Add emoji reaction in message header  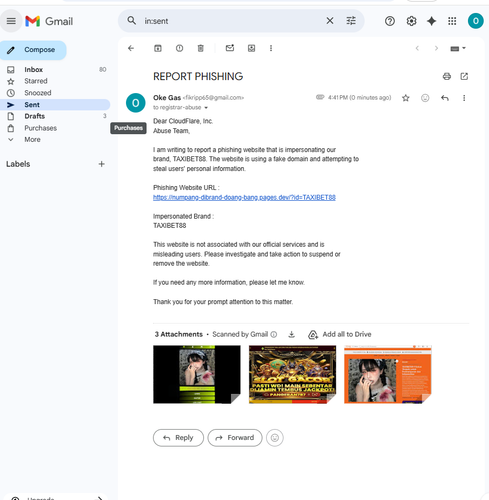[x=425, y=98]
